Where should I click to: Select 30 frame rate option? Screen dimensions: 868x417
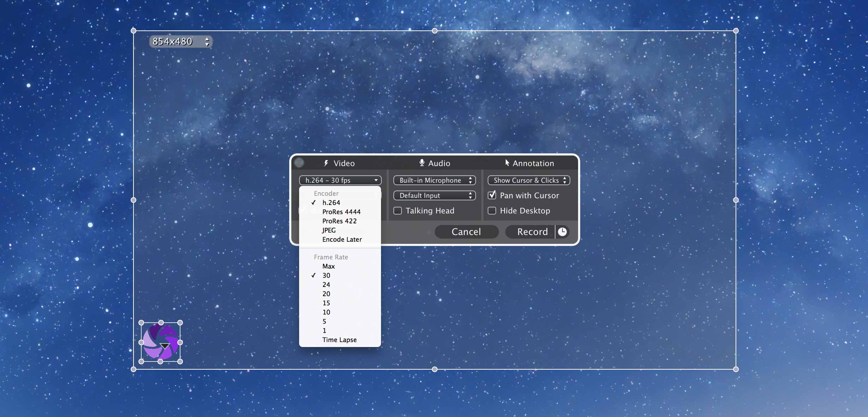tap(340, 275)
